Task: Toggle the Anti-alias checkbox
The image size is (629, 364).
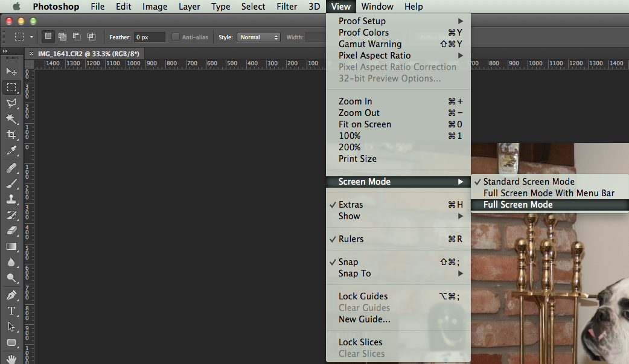Action: click(175, 37)
